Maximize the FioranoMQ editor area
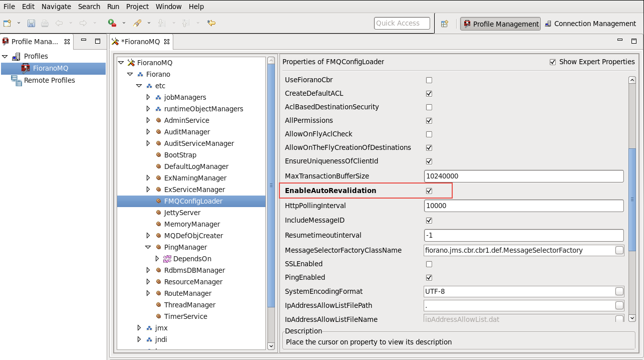Viewport: 644px width, 360px height. point(634,41)
